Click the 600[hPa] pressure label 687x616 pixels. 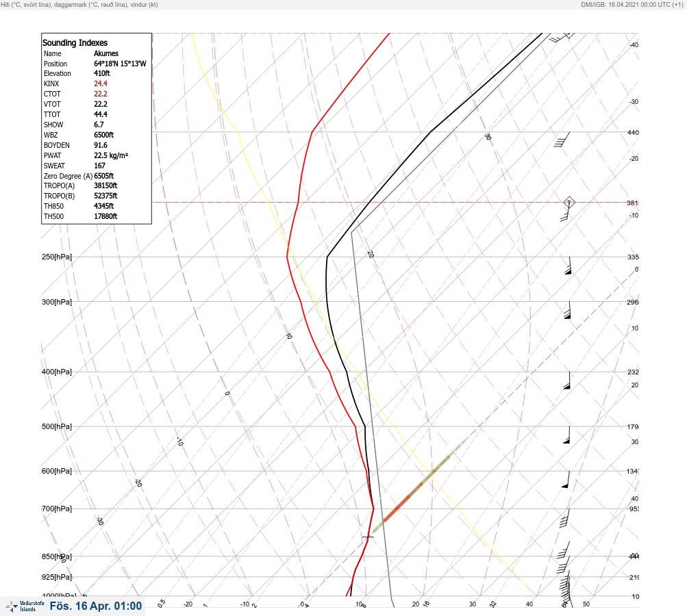tap(57, 471)
